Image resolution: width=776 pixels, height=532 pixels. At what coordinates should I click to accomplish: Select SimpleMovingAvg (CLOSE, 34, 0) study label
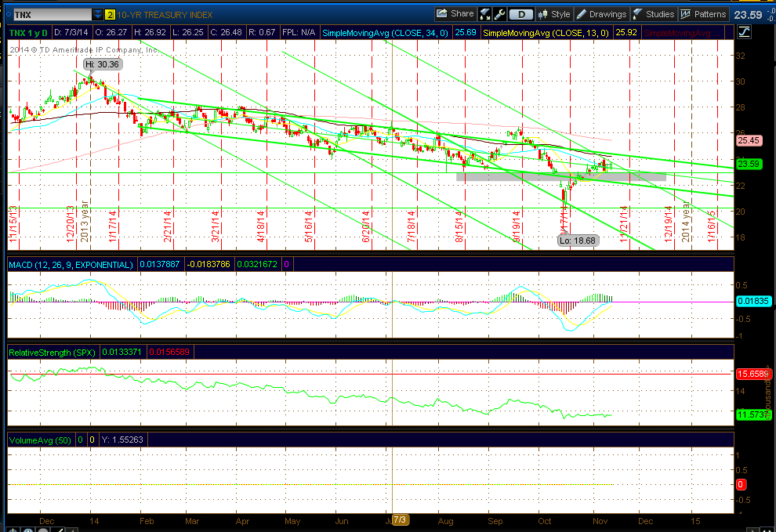click(x=385, y=33)
